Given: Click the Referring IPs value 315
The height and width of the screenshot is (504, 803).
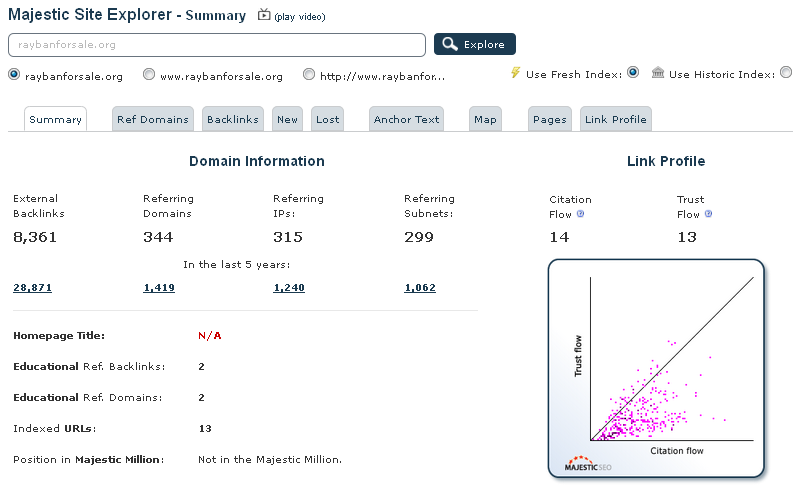Looking at the screenshot, I should click(x=288, y=237).
